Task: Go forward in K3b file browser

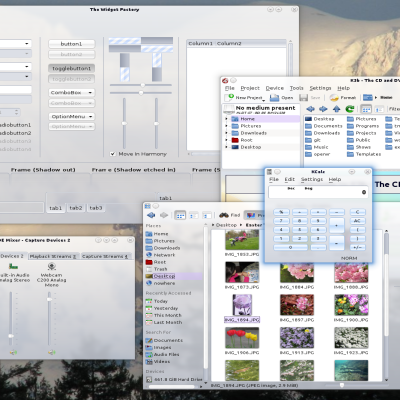Action: (x=323, y=109)
